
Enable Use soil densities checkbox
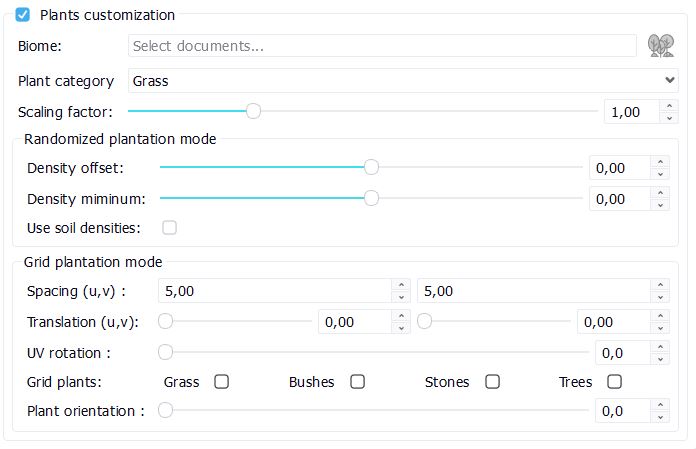click(170, 227)
